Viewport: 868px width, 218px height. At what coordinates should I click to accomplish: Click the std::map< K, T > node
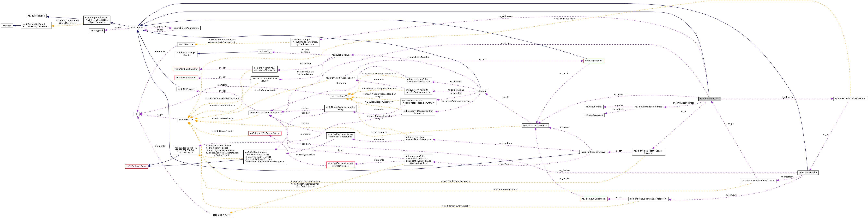point(222,215)
